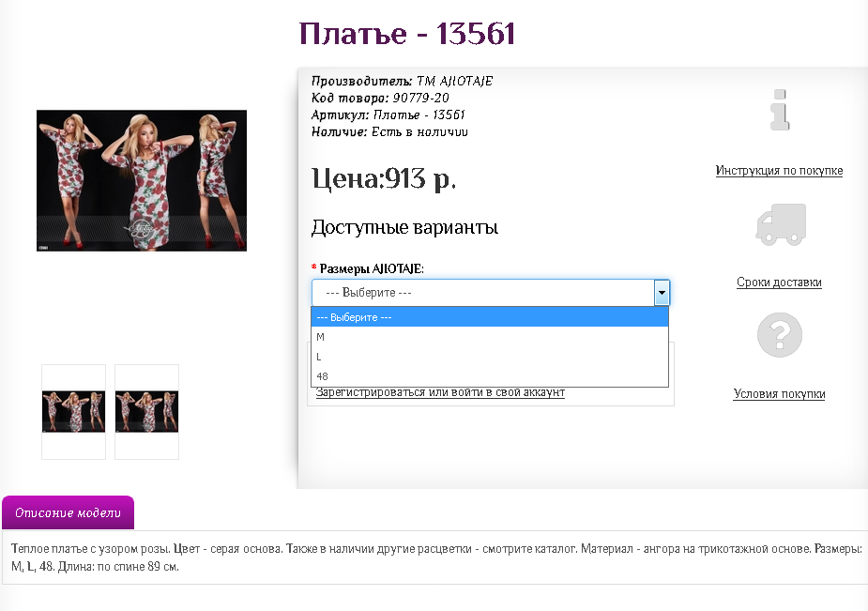This screenshot has height=611, width=868.
Task: Switch to the Описание модели tab
Action: (69, 512)
